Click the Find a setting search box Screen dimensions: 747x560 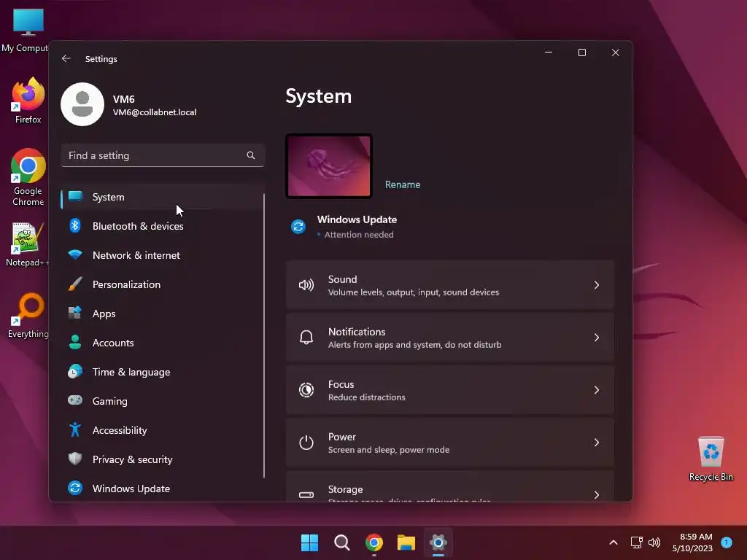click(163, 155)
